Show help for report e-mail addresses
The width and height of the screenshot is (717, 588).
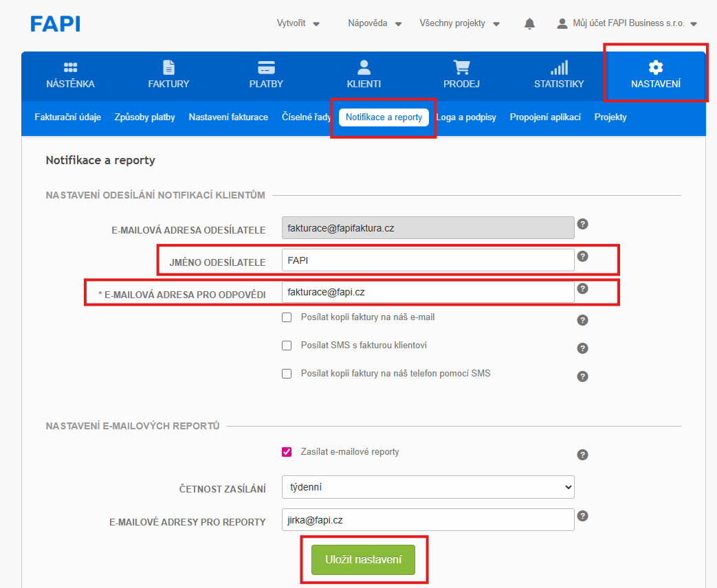tap(582, 516)
